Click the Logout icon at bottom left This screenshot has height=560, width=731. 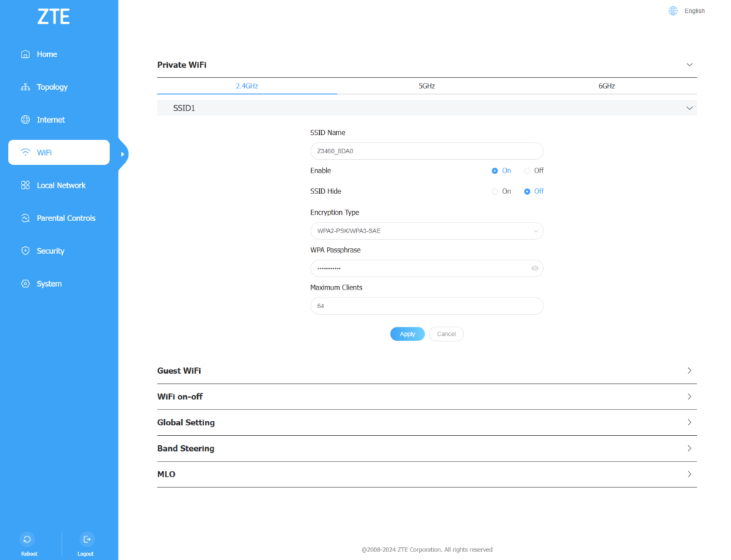coord(87,539)
